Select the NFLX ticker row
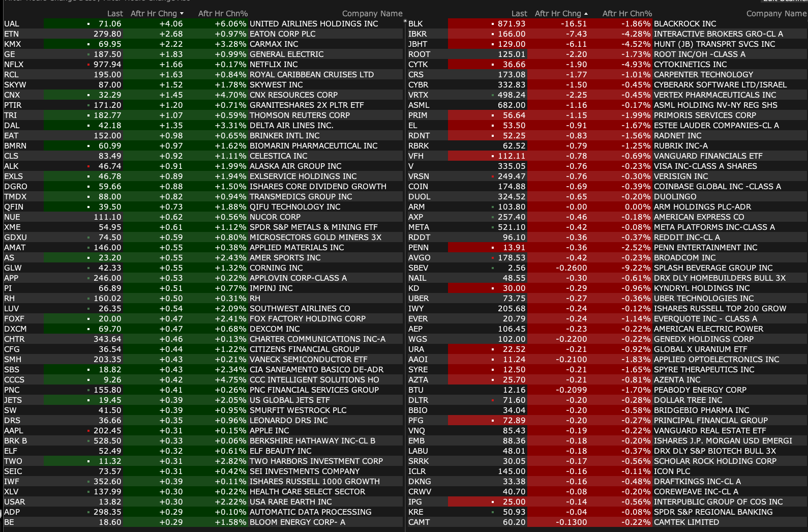The height and width of the screenshot is (532, 808). 14,65
